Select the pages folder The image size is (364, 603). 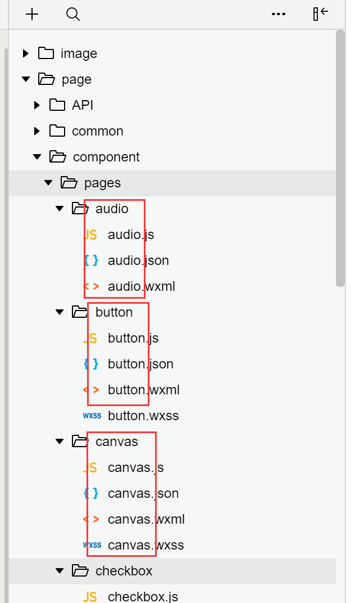102,183
